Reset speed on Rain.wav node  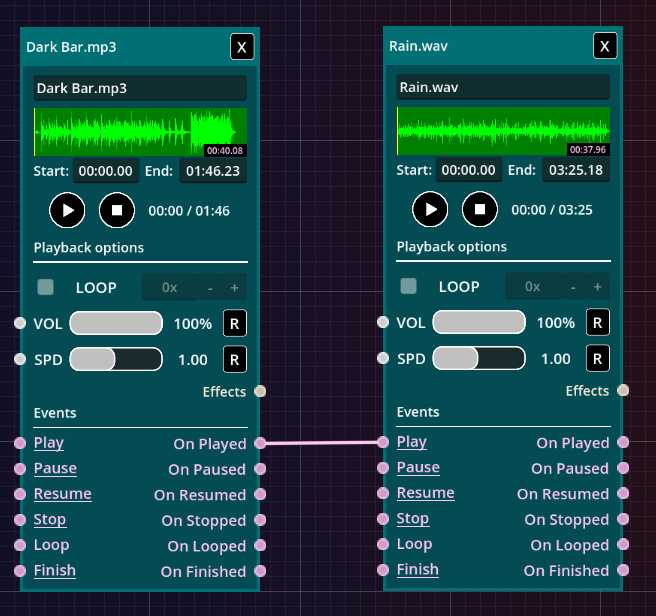(597, 359)
